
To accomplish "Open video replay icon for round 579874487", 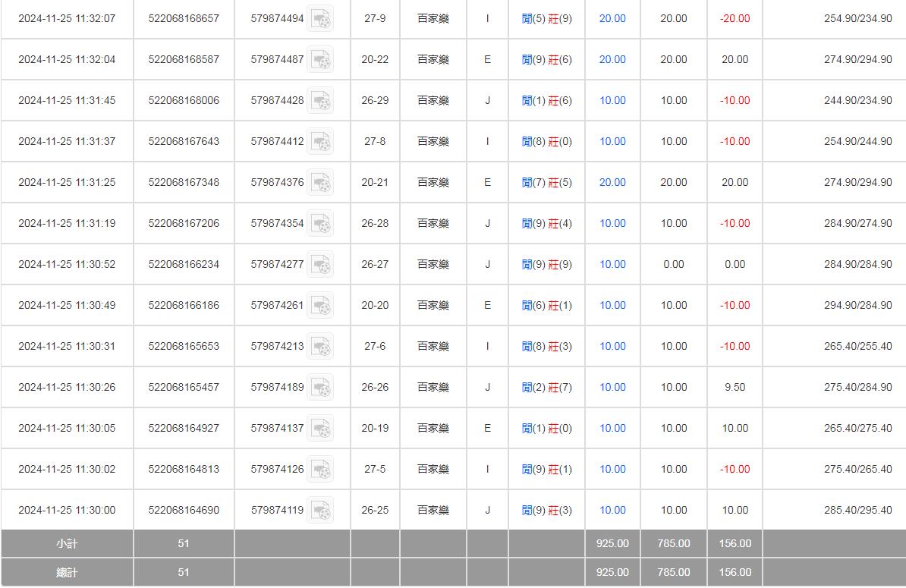I will click(320, 59).
